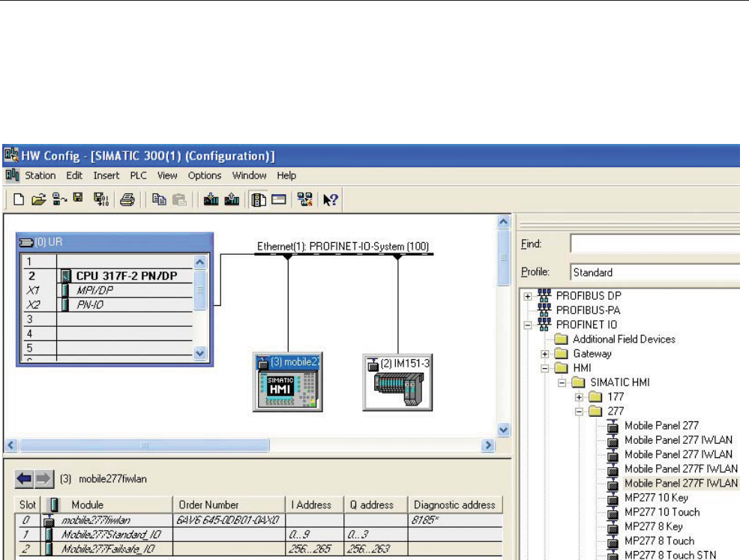The image size is (749, 560).
Task: Collapse the PROFINET IO tree node
Action: pos(527,325)
